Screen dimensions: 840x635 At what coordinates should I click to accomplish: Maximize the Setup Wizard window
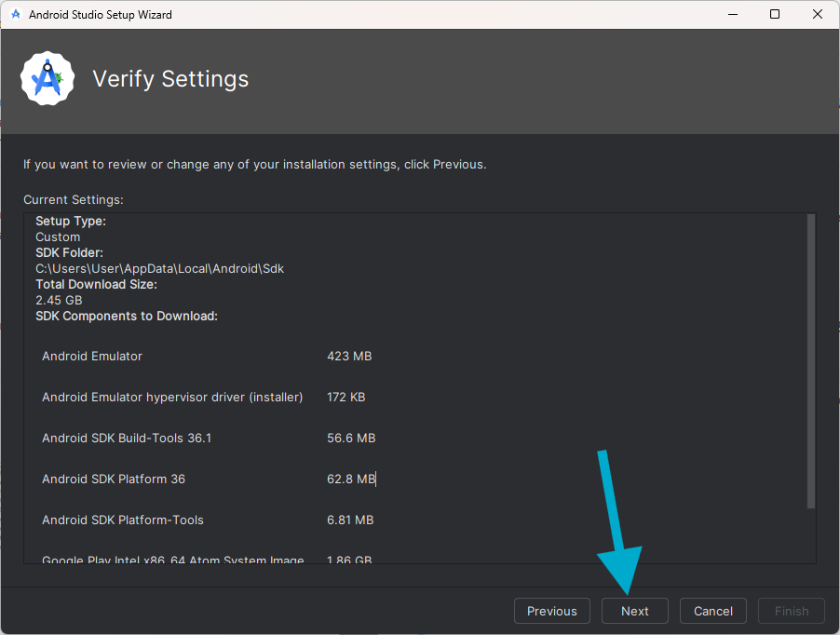click(775, 15)
